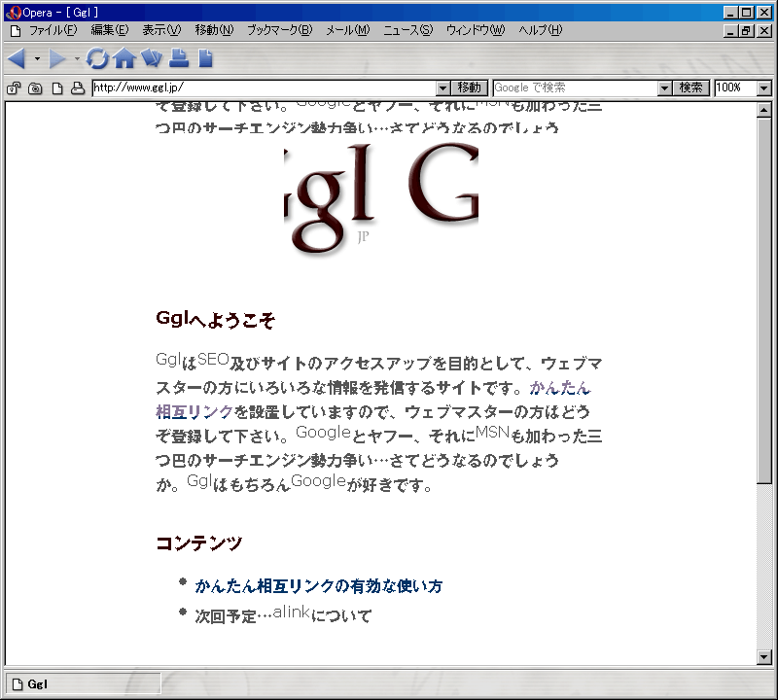
Task: Open the ニュース(S) menu
Action: tap(407, 30)
